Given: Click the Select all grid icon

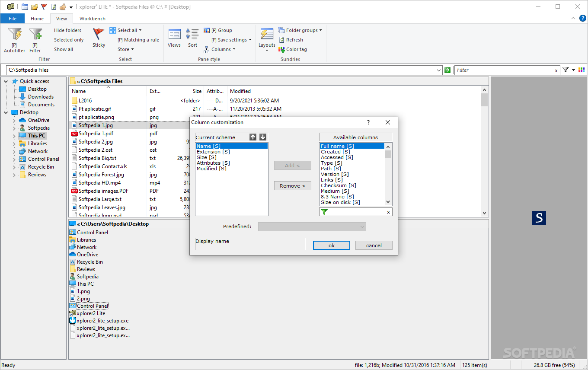Looking at the screenshot, I should tap(113, 30).
